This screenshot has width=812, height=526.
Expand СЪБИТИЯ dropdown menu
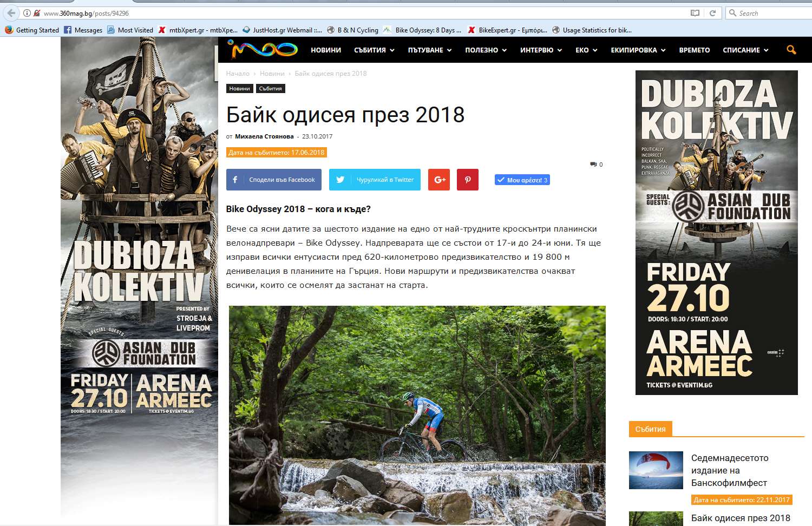click(374, 50)
